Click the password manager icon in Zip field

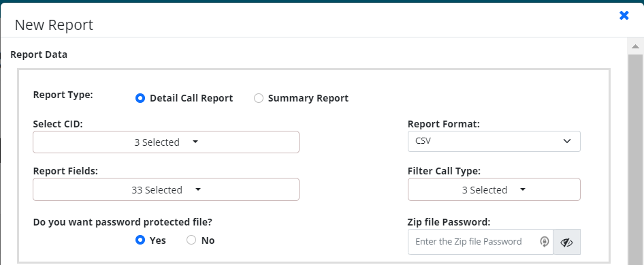545,242
